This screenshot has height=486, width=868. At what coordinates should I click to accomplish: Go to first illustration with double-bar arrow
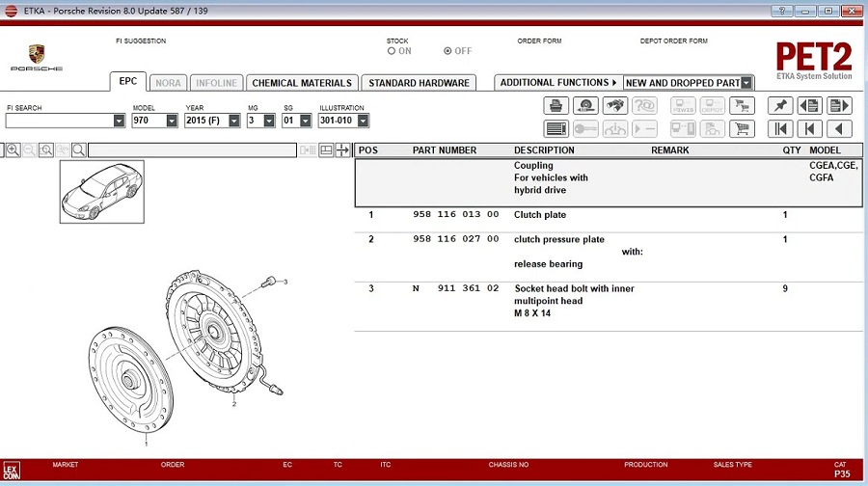(780, 129)
